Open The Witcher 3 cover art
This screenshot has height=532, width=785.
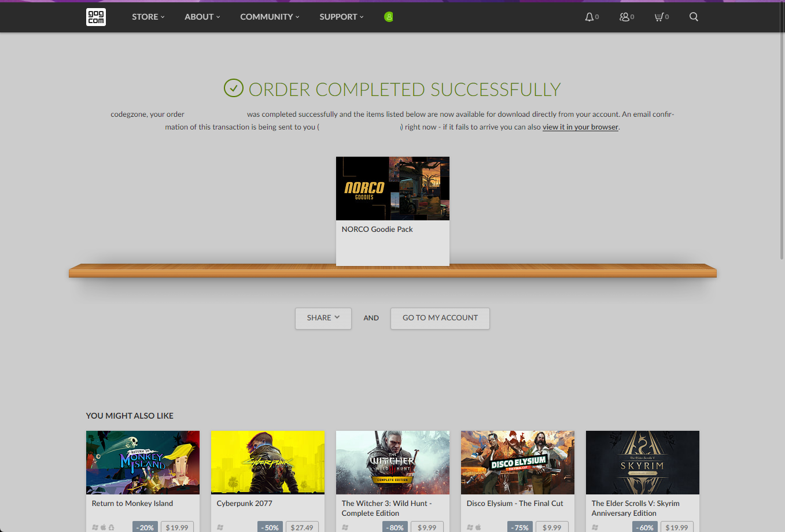(x=393, y=463)
